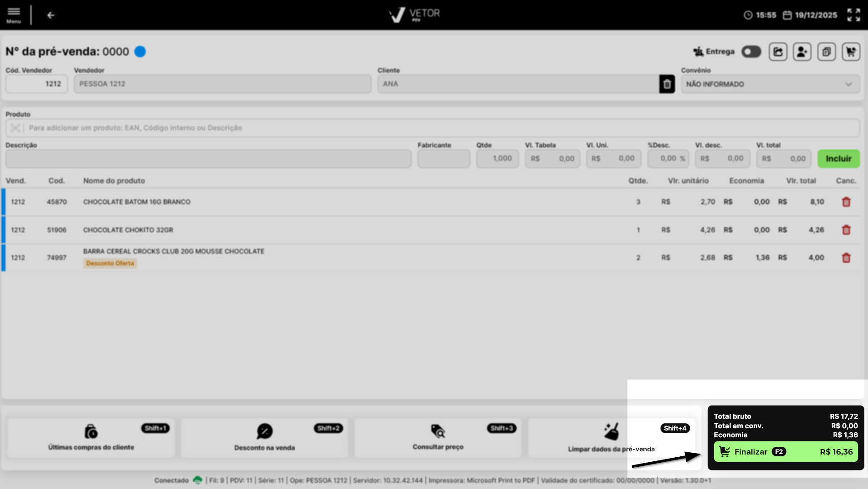This screenshot has height=489, width=868.
Task: Click the add customer icon button
Action: pos(802,52)
